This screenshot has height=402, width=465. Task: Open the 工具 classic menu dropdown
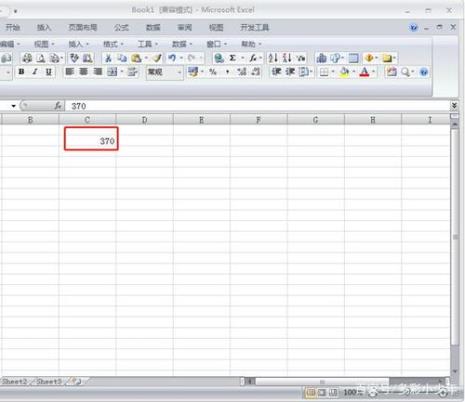148,44
